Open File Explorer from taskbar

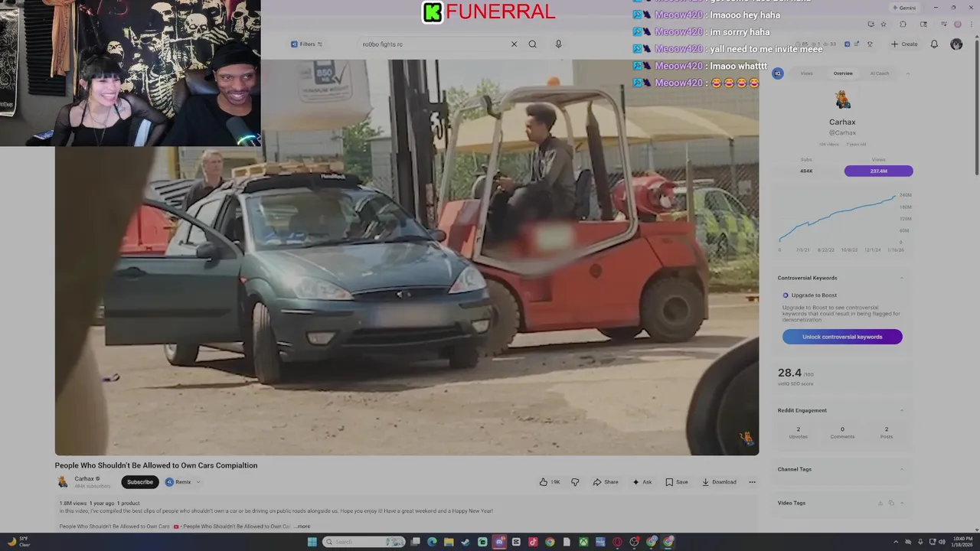coord(449,542)
